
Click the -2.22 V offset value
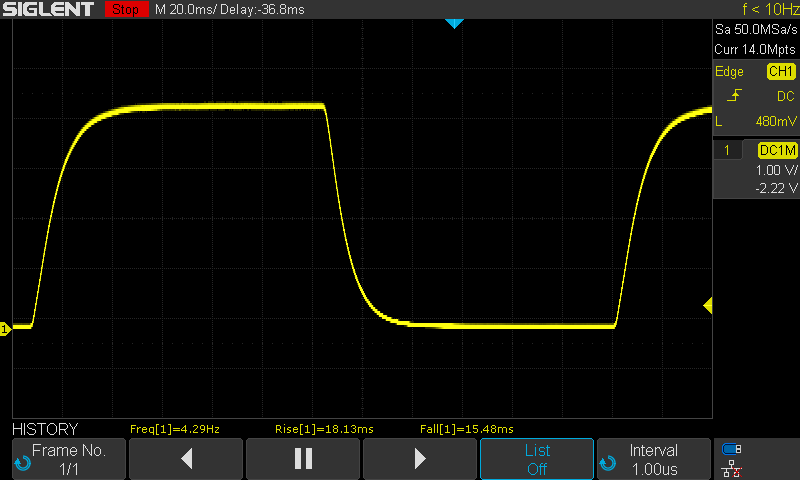pos(776,189)
